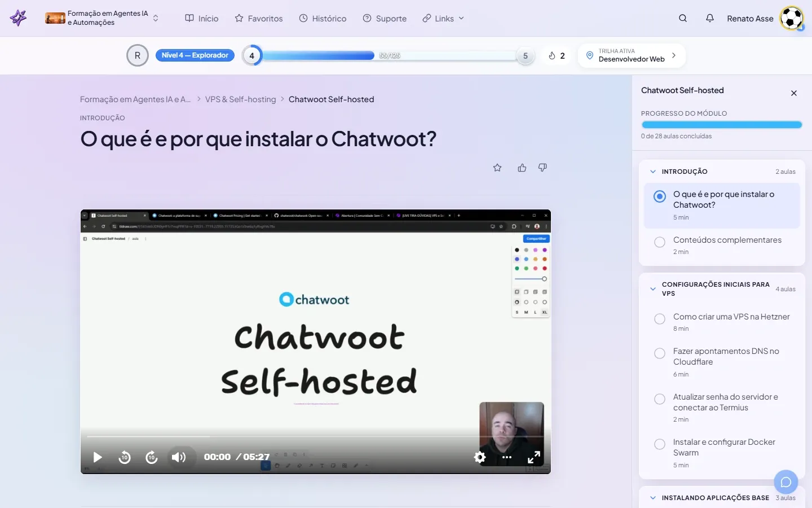
Task: Favorite this lesson with star icon
Action: pyautogui.click(x=497, y=168)
